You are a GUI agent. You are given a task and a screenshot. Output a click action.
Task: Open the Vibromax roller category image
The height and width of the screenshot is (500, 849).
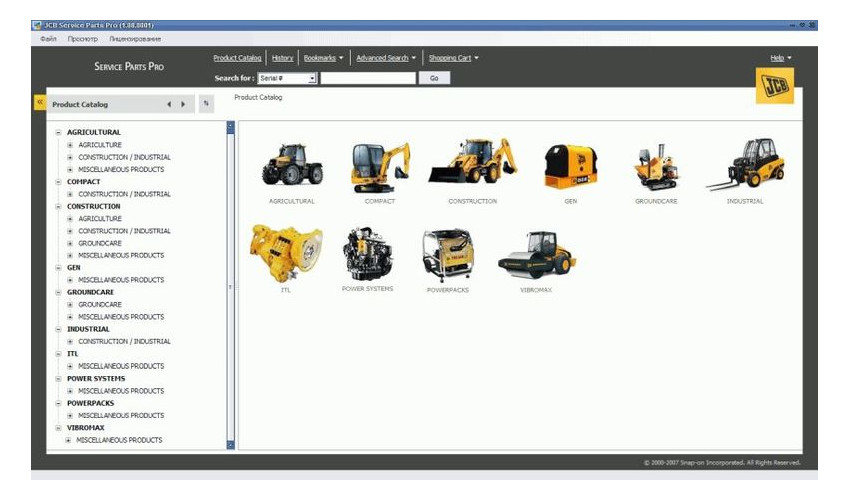[x=537, y=255]
